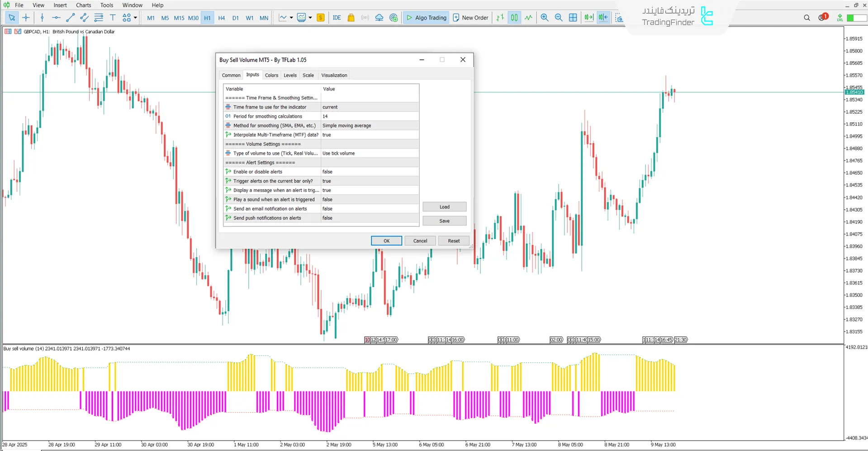Open the 'Type of volume to use' selector
The image size is (868, 451).
[x=369, y=153]
